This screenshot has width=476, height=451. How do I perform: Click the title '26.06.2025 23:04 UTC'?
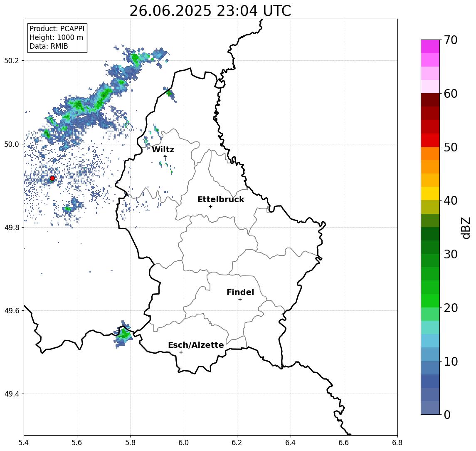click(210, 11)
